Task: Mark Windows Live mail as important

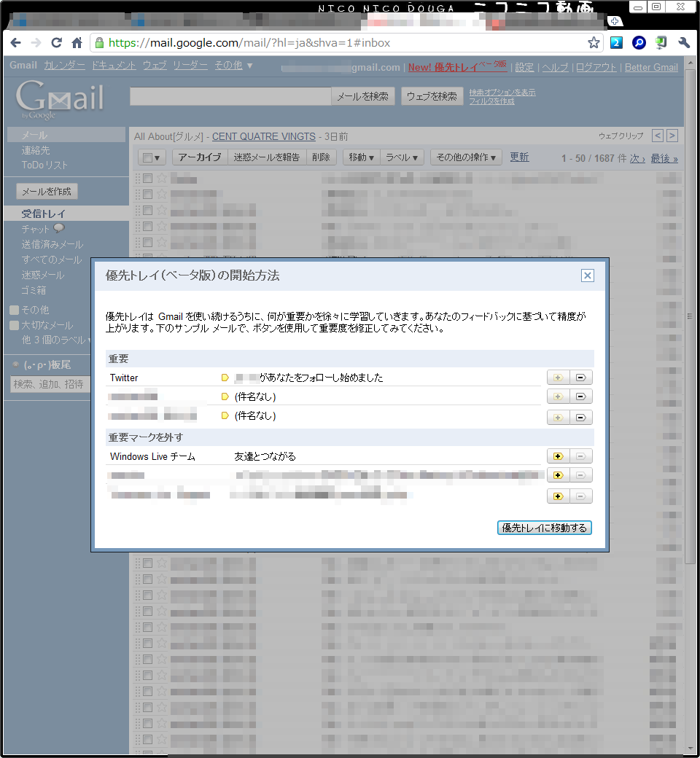Action: click(x=558, y=456)
